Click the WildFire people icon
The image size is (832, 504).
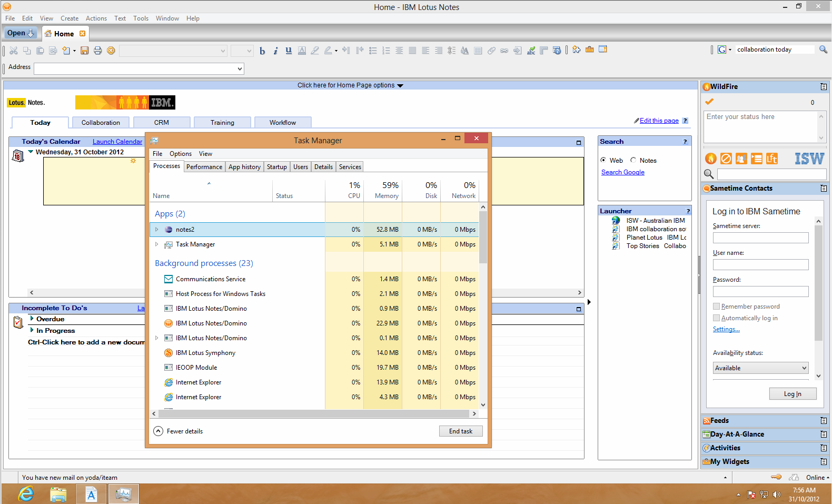(741, 159)
